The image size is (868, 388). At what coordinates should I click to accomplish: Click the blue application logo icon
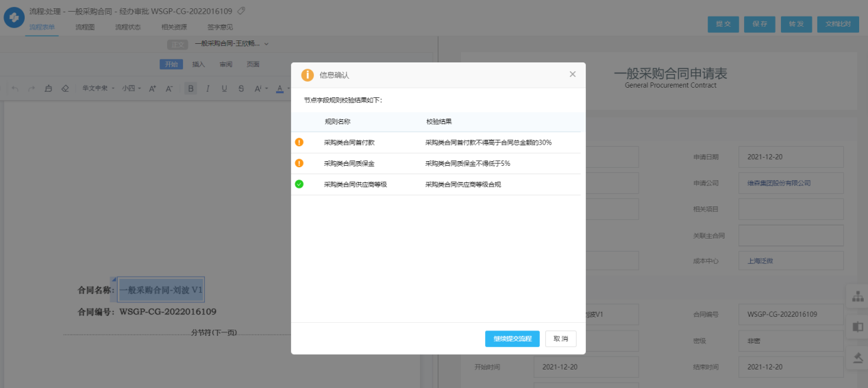click(x=14, y=18)
